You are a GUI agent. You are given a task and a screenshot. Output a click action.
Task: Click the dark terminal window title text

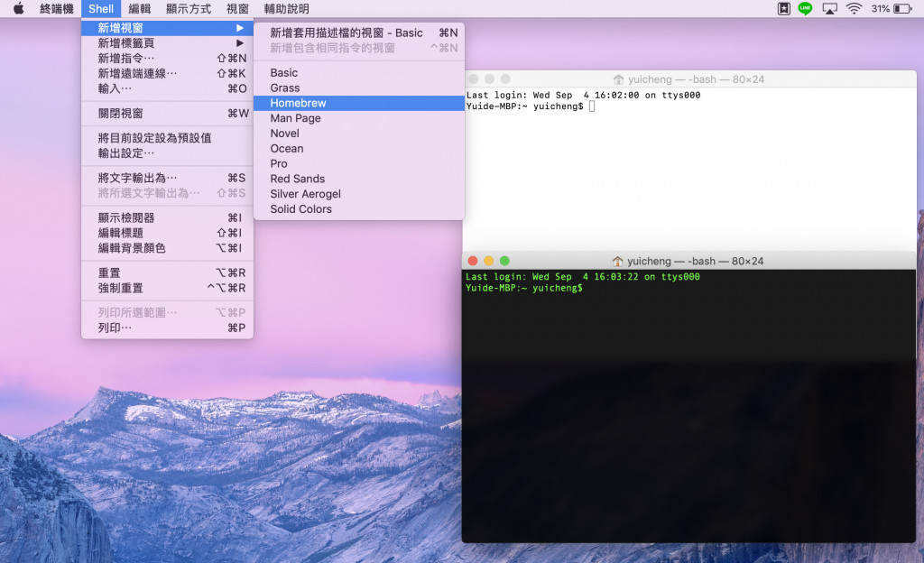(696, 261)
